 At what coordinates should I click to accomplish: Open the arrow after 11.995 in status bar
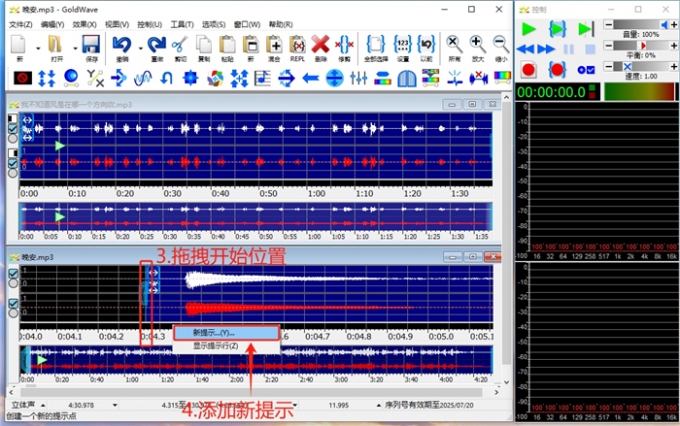378,405
